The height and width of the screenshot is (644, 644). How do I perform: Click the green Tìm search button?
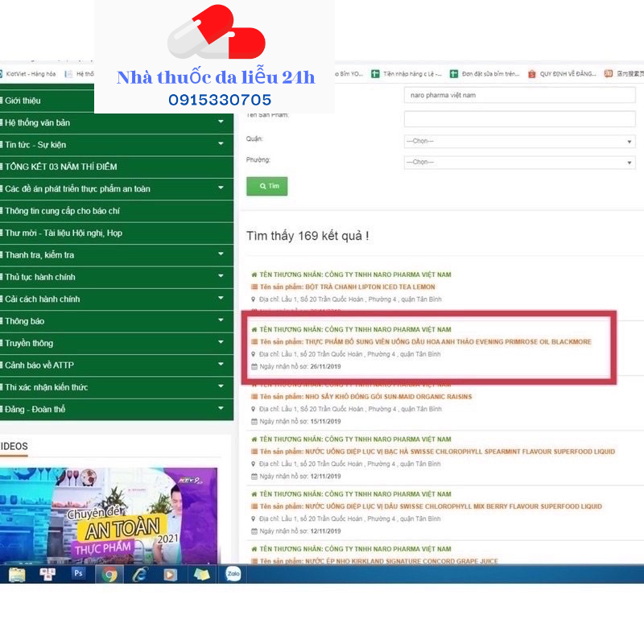(x=266, y=186)
